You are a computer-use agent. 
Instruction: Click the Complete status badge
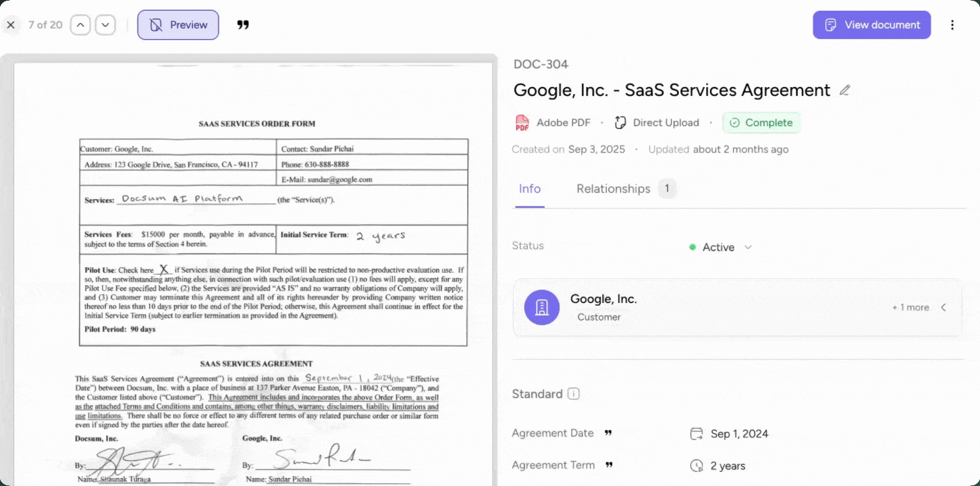(x=761, y=123)
